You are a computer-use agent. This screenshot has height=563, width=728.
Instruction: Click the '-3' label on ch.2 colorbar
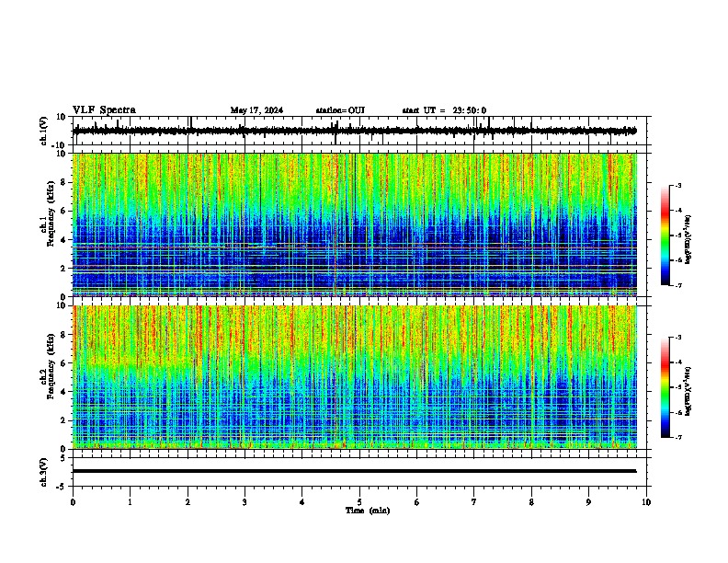click(677, 338)
